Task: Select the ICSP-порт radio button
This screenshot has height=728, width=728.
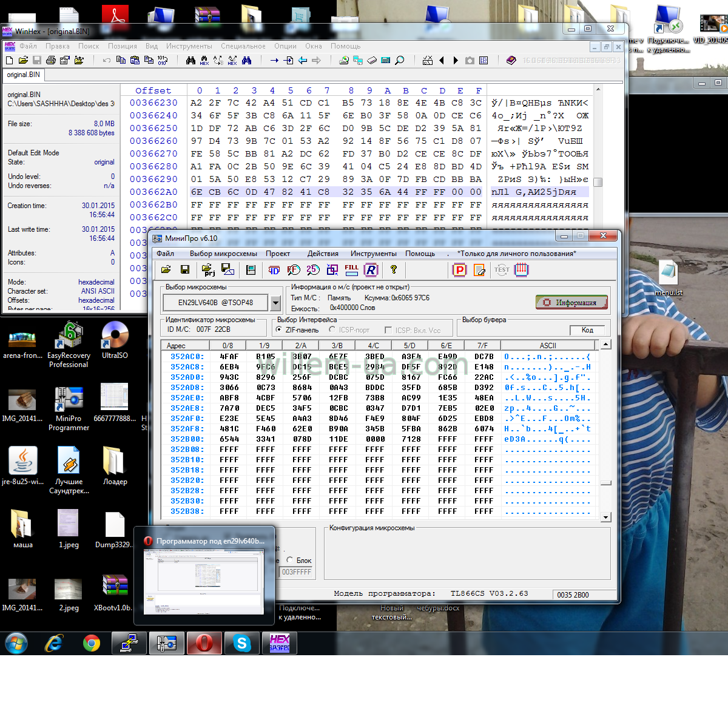Action: [x=332, y=329]
